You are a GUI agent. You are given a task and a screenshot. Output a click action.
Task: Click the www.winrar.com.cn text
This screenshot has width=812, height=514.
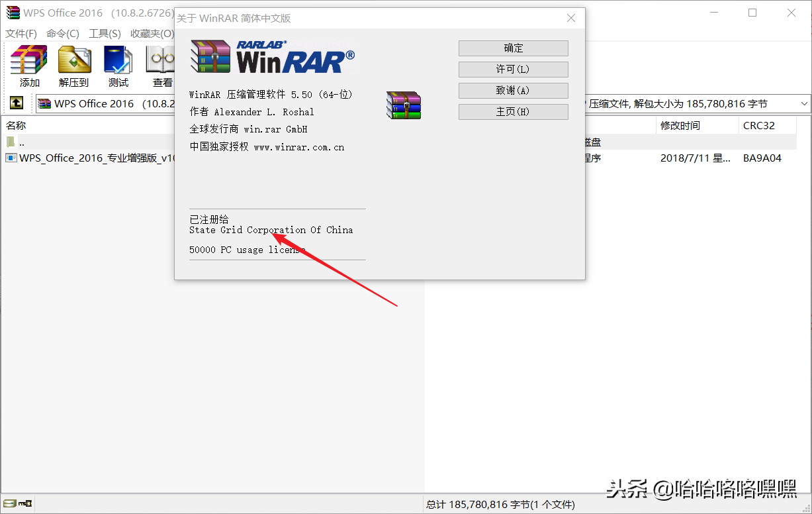pyautogui.click(x=299, y=147)
